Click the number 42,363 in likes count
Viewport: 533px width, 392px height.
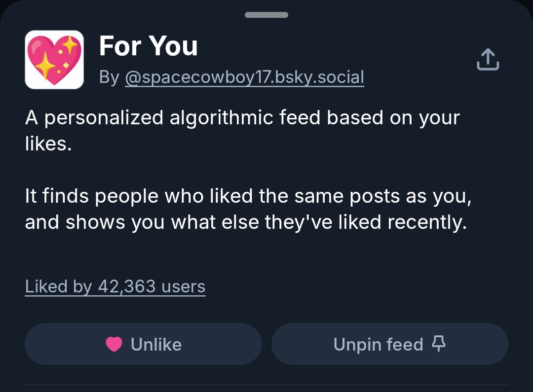[x=127, y=286]
